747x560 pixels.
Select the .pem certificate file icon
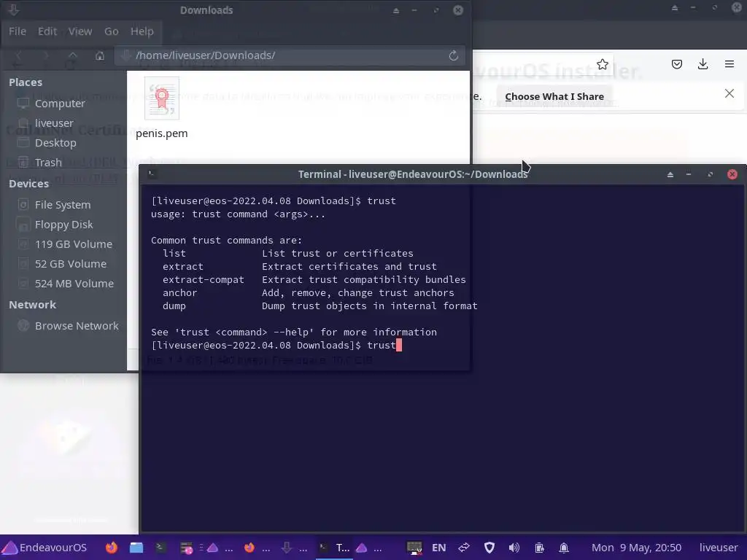(161, 98)
